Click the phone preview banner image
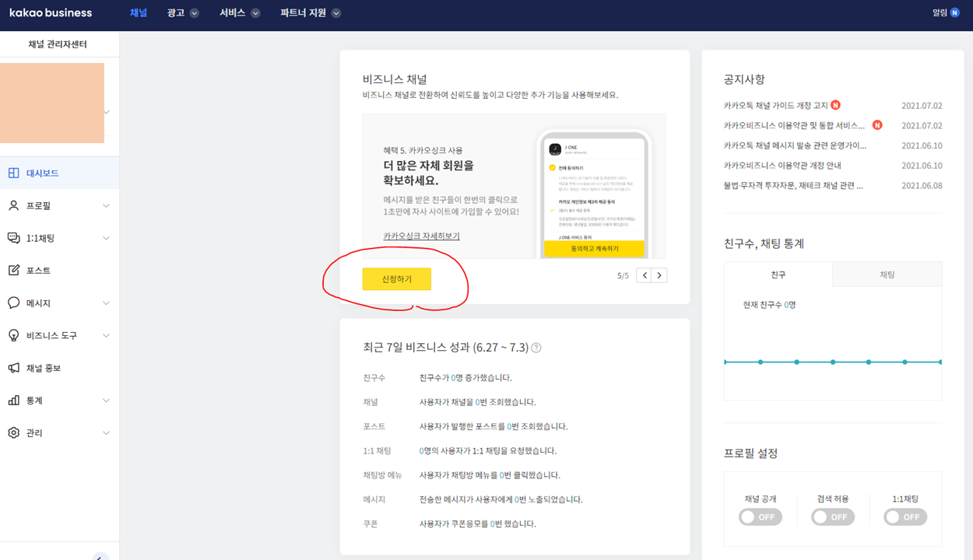Screen dimensions: 973x560 pos(593,194)
